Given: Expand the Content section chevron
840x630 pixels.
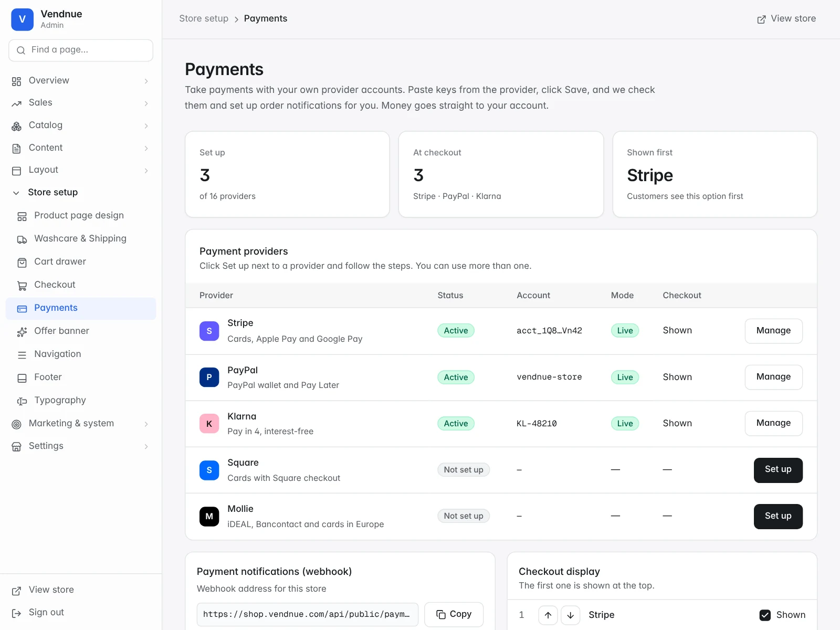Looking at the screenshot, I should click(x=146, y=148).
